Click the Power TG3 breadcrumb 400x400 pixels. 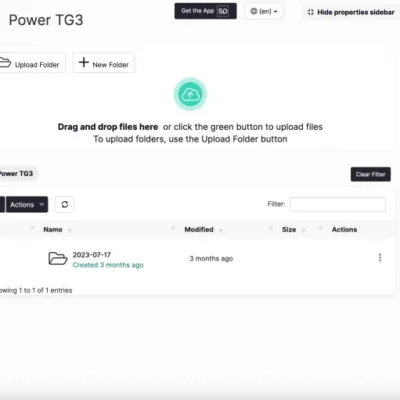coord(16,174)
